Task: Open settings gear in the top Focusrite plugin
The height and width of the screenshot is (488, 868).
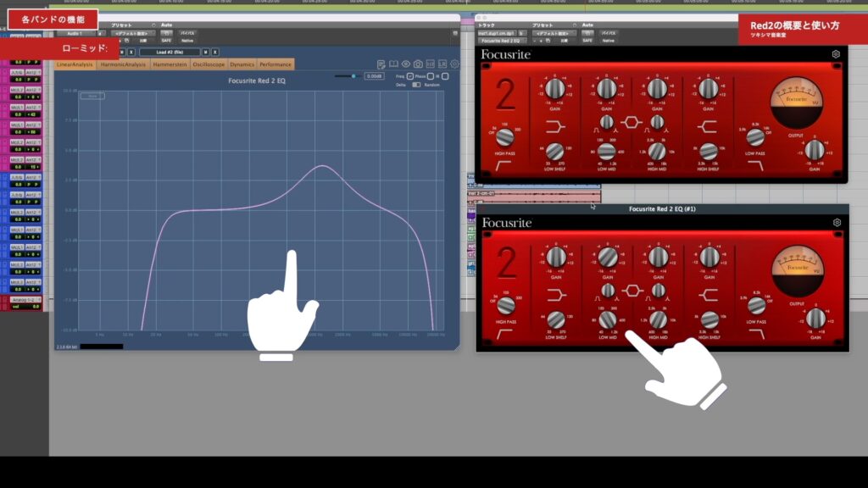Action: click(x=836, y=54)
